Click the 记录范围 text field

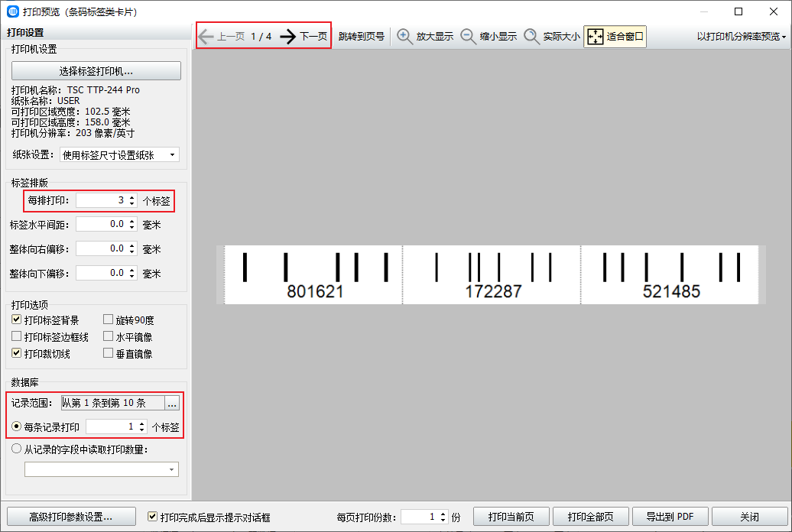pyautogui.click(x=112, y=403)
